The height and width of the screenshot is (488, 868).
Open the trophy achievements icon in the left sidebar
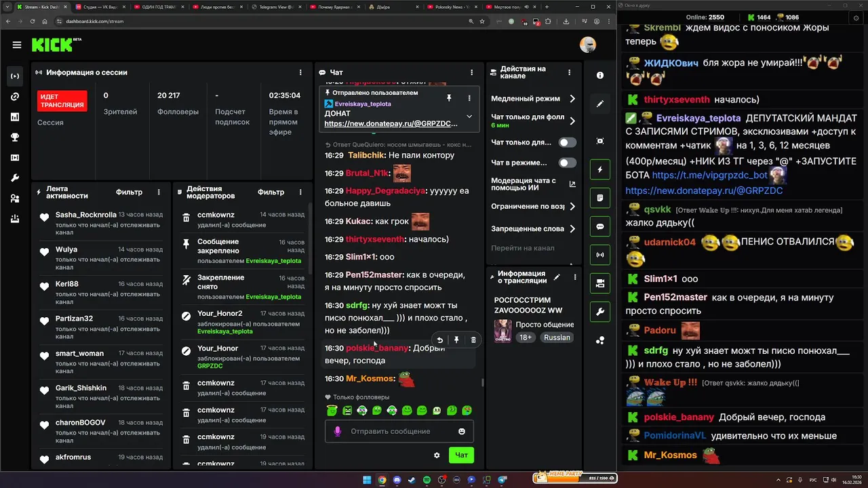coord(15,137)
